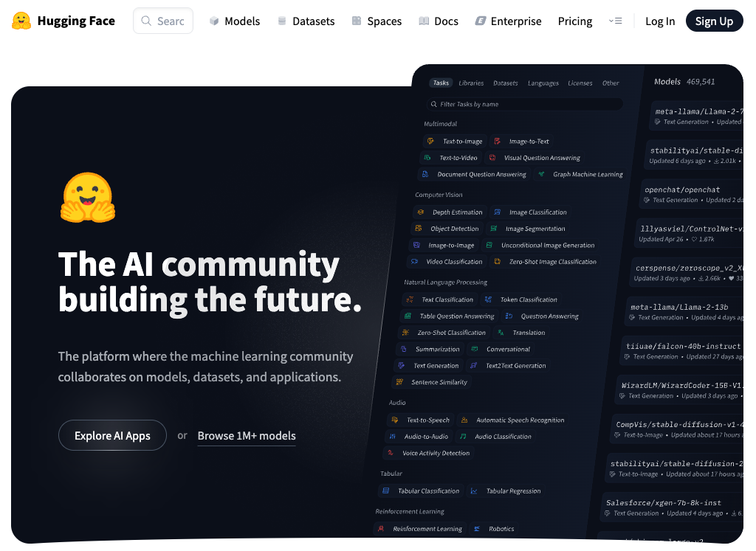
Task: Click the Text-to-Speech icon
Action: 395,420
